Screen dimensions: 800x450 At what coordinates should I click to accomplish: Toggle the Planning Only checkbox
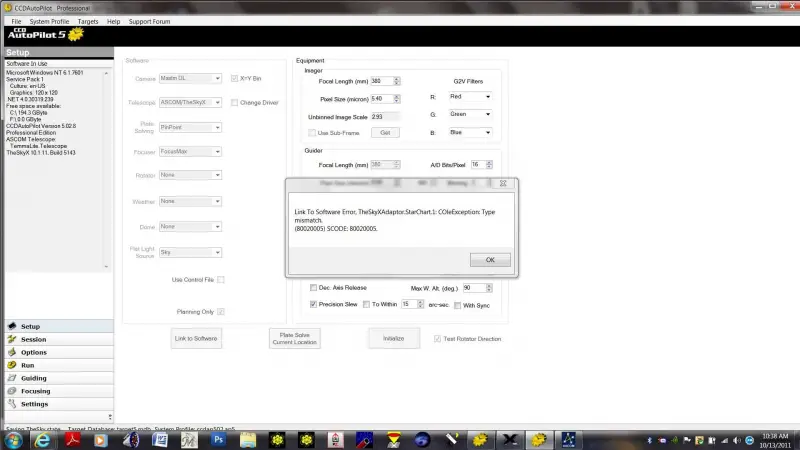point(220,312)
